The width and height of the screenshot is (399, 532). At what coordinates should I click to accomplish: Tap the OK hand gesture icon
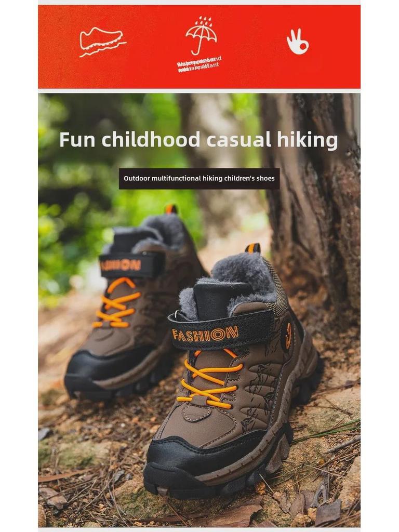point(298,42)
